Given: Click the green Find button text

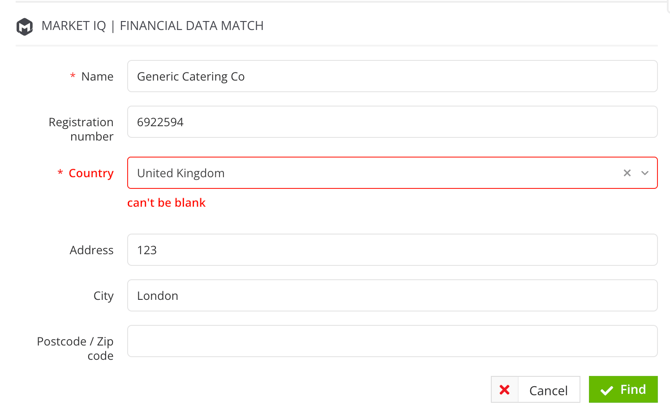Looking at the screenshot, I should [x=633, y=389].
